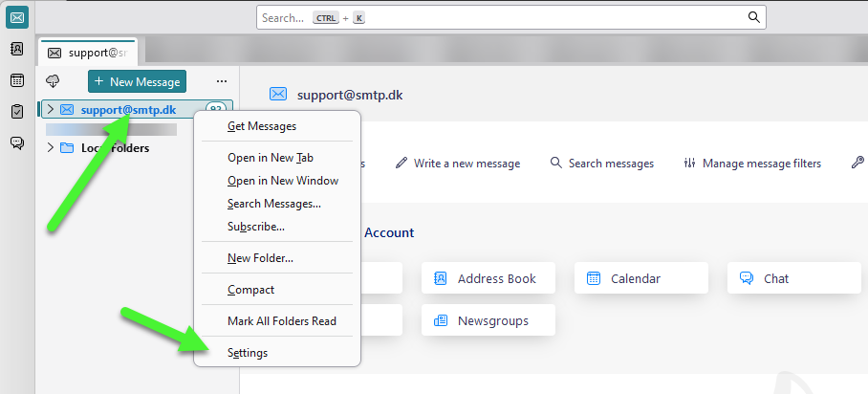Click Manage message filters link
The width and height of the screenshot is (868, 394).
[752, 164]
